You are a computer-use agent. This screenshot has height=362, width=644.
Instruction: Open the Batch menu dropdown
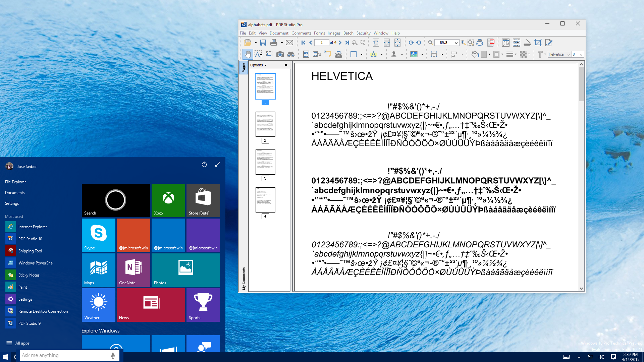(348, 33)
